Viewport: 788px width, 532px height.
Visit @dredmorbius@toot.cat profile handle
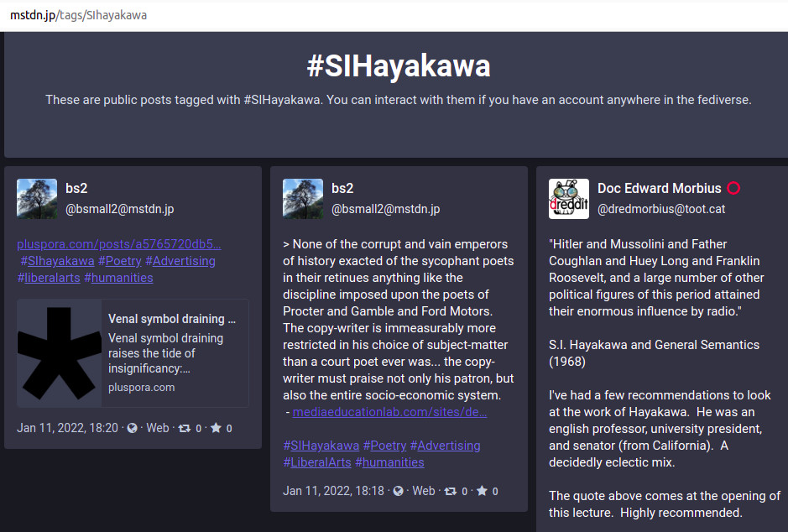tap(661, 209)
